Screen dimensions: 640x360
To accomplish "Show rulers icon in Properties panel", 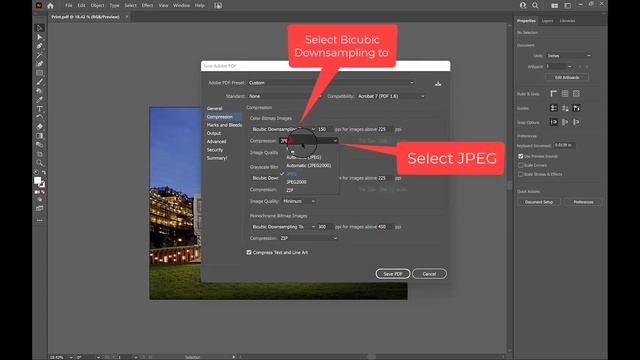I will [553, 94].
